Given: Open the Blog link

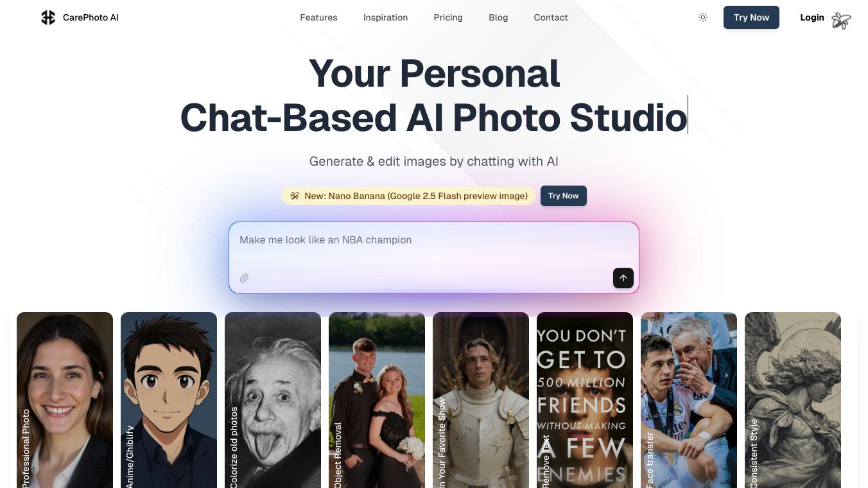Looking at the screenshot, I should [498, 17].
